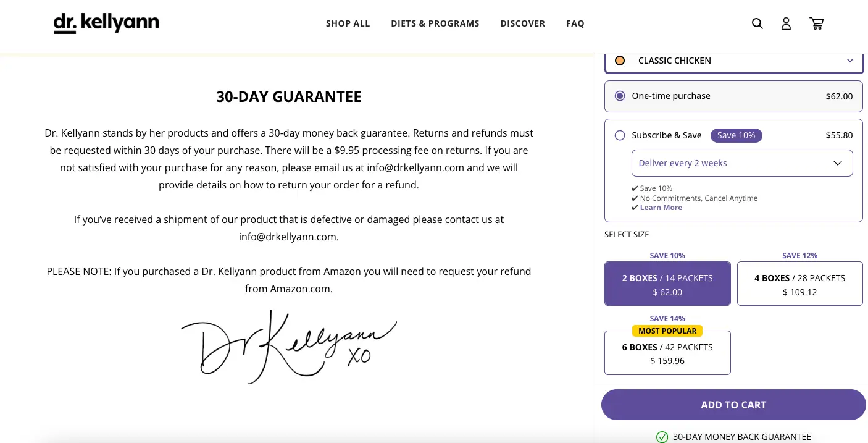Click the Learn More link
868x443 pixels.
pos(661,207)
